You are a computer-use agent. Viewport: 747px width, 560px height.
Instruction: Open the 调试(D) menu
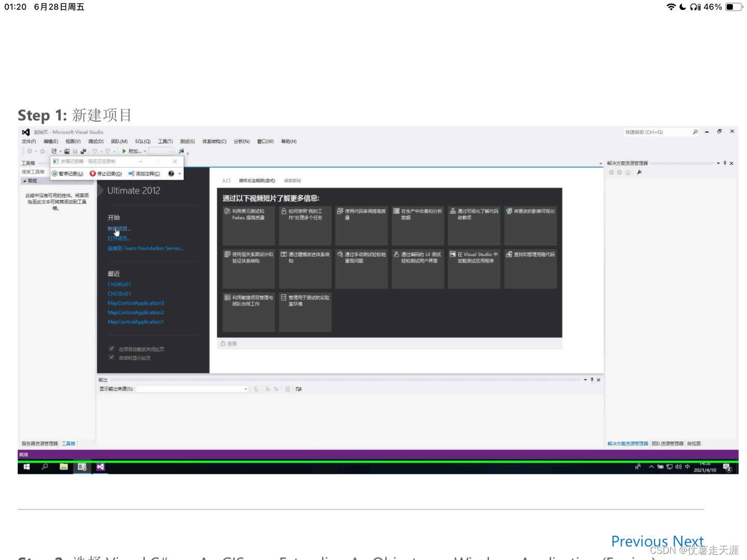coord(96,142)
